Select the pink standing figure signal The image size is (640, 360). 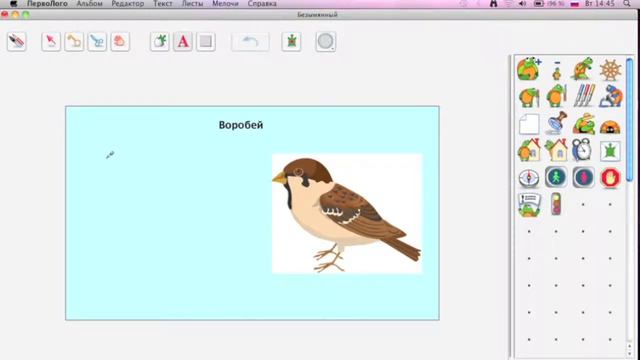(583, 178)
